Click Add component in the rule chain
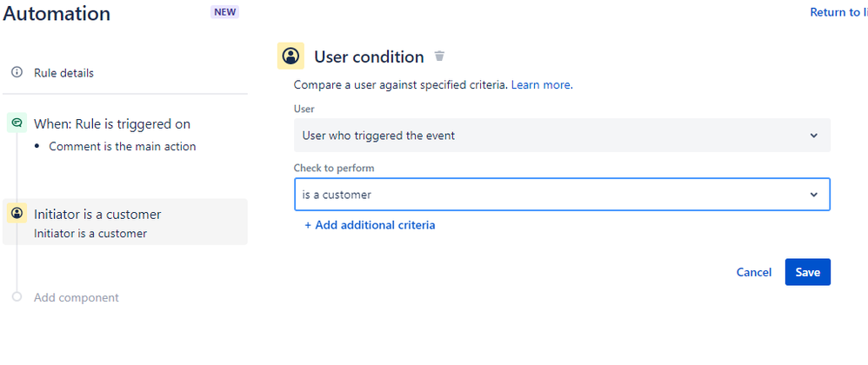 pyautogui.click(x=77, y=297)
